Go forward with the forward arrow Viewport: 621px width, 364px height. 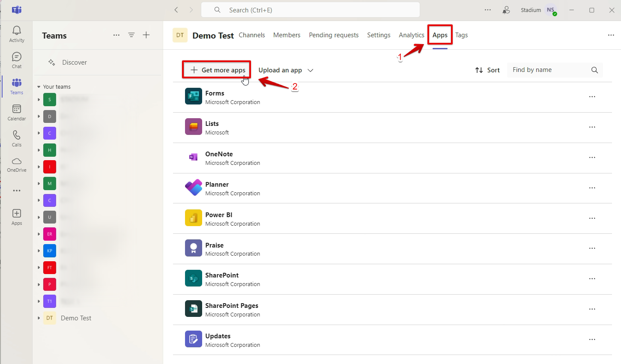click(191, 10)
